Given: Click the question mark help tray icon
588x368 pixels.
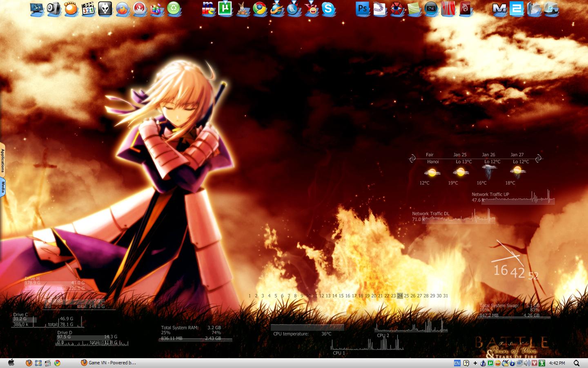Looking at the screenshot, I should coord(466,363).
